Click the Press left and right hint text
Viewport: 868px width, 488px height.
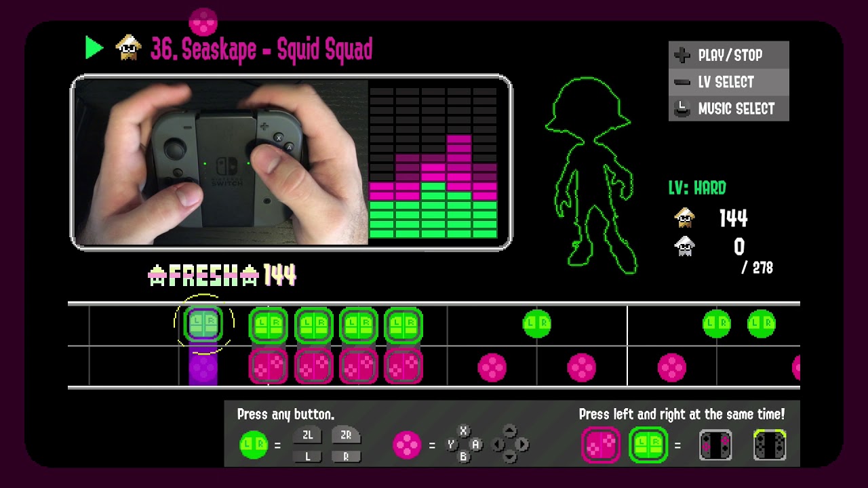point(682,414)
